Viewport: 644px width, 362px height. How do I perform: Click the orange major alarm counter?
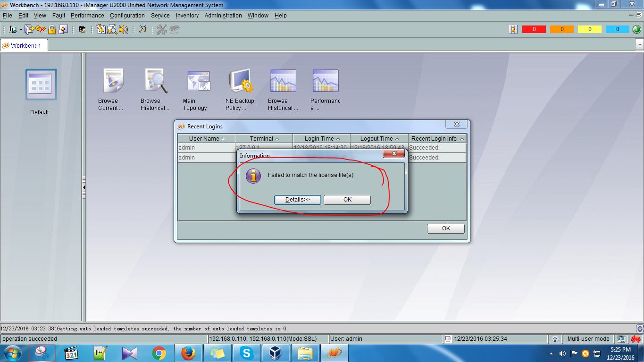point(562,29)
